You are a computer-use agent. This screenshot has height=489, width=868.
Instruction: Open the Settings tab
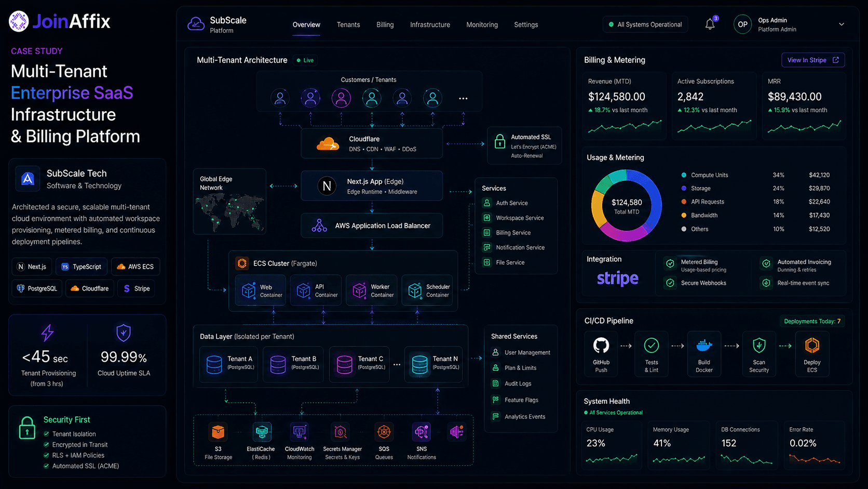(x=526, y=25)
